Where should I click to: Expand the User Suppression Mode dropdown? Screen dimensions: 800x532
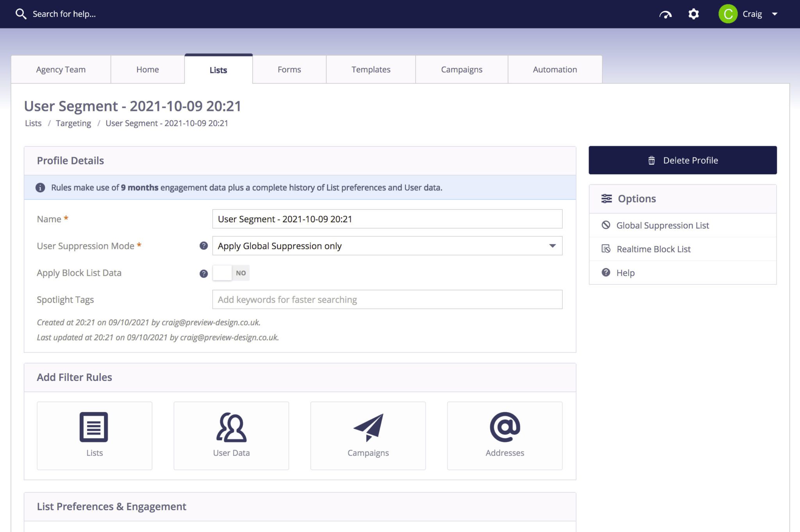[x=551, y=245]
